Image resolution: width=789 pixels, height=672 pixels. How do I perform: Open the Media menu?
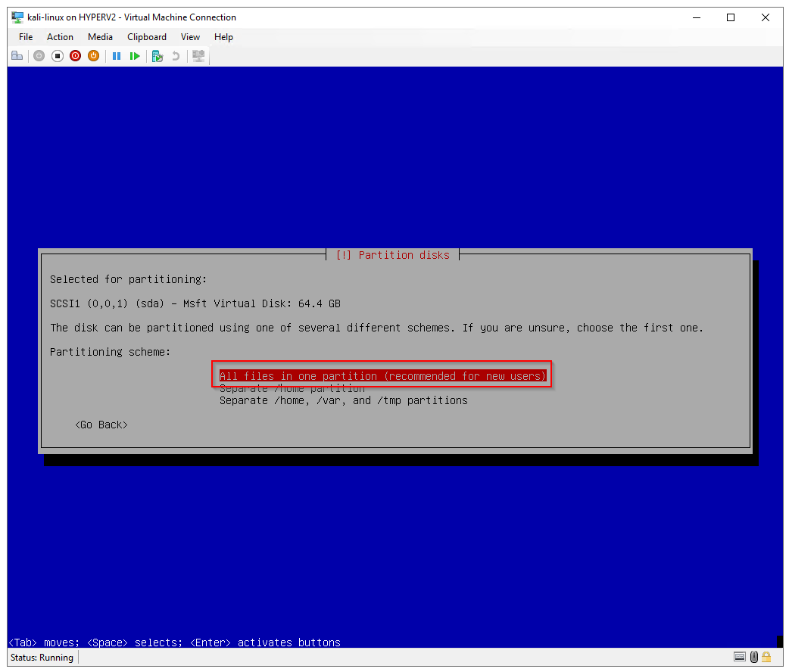point(100,37)
